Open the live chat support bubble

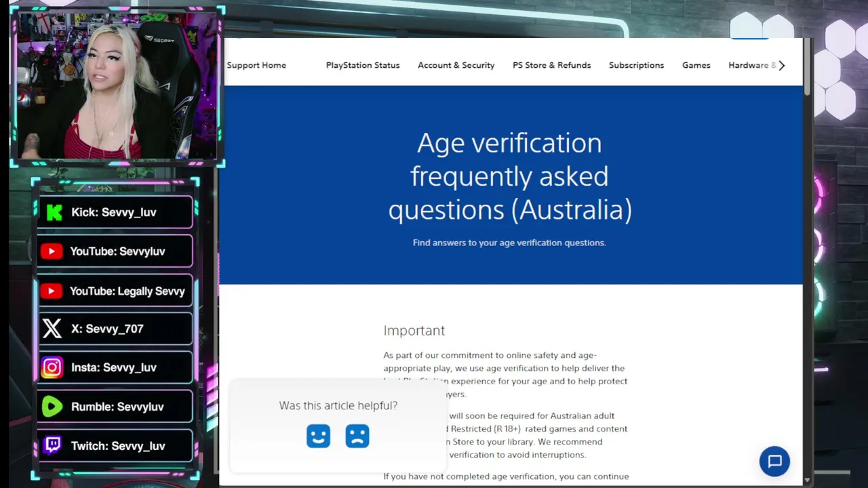pyautogui.click(x=774, y=462)
